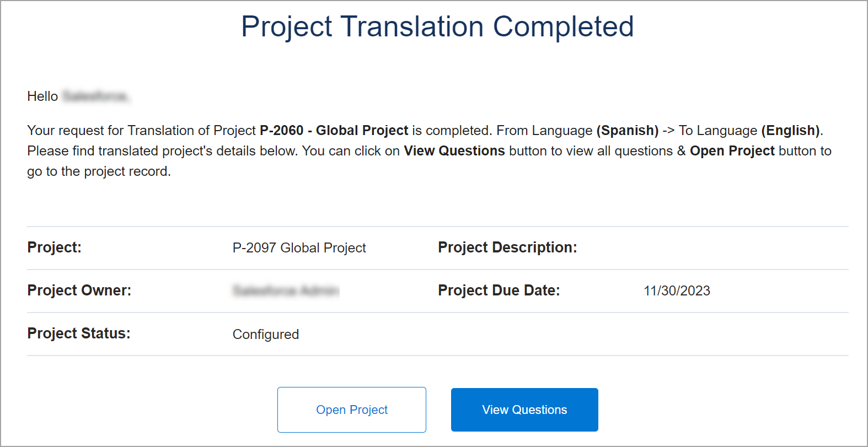
Task: Click the blurred Project Owner name
Action: 286,290
